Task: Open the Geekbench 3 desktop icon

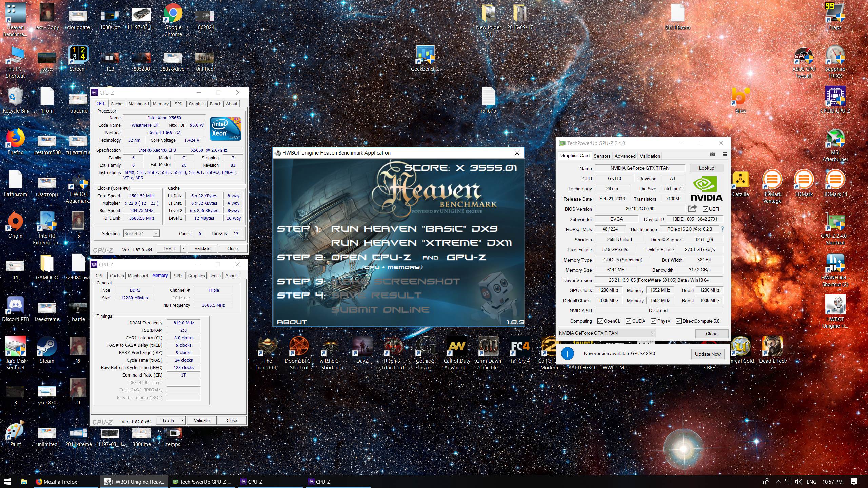Action: [425, 58]
